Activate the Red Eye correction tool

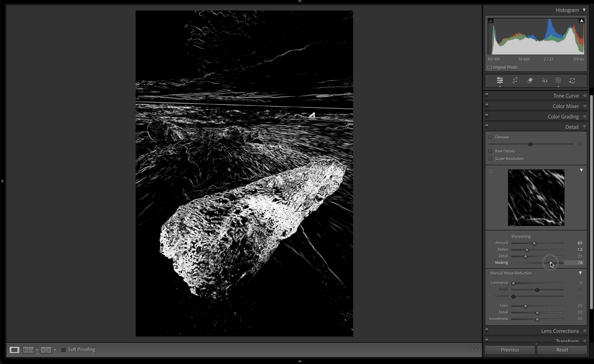click(x=545, y=81)
